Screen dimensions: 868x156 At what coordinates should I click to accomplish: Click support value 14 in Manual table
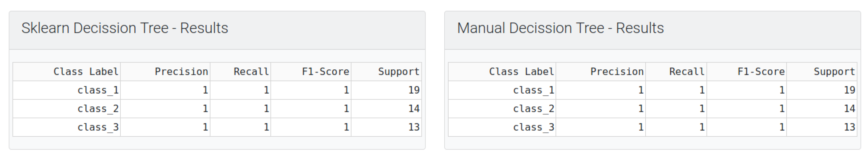tap(849, 109)
